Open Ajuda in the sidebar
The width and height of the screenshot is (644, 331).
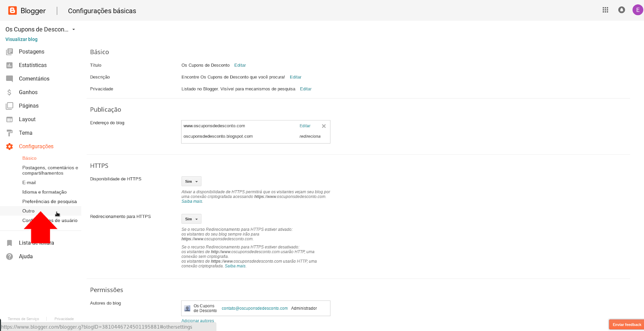point(26,256)
